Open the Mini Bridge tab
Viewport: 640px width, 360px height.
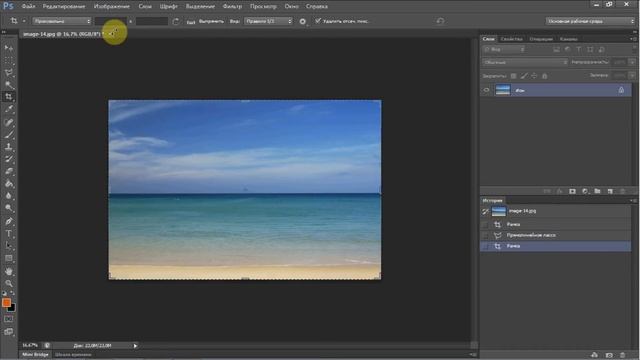(x=35, y=355)
